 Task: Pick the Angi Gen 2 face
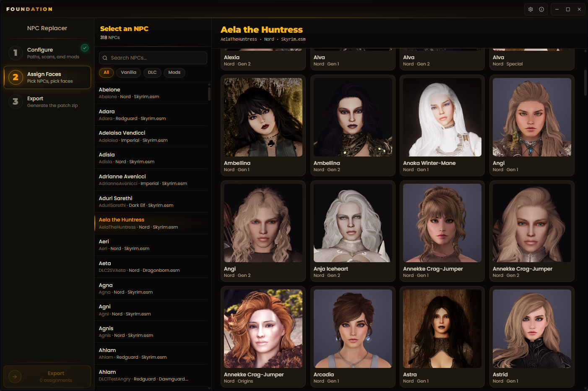263,231
